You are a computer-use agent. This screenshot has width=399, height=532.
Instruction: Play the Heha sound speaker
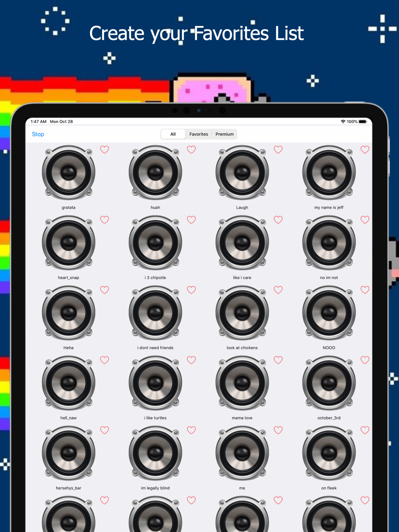click(x=69, y=313)
